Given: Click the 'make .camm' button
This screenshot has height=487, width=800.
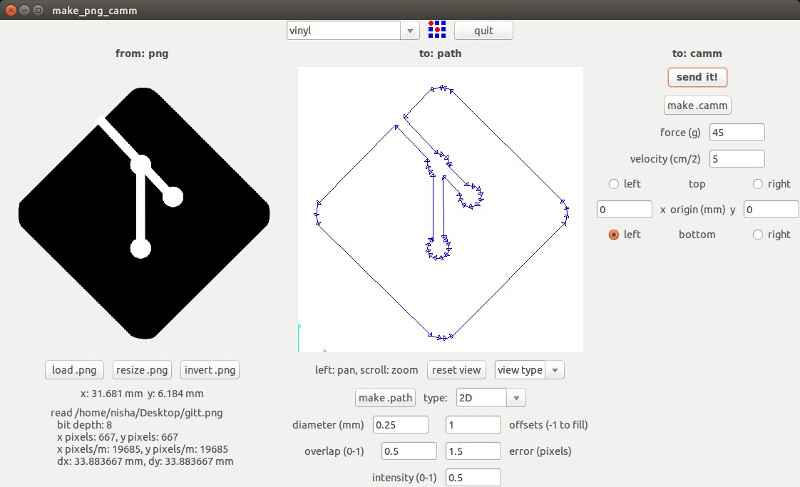Looking at the screenshot, I should click(x=697, y=105).
